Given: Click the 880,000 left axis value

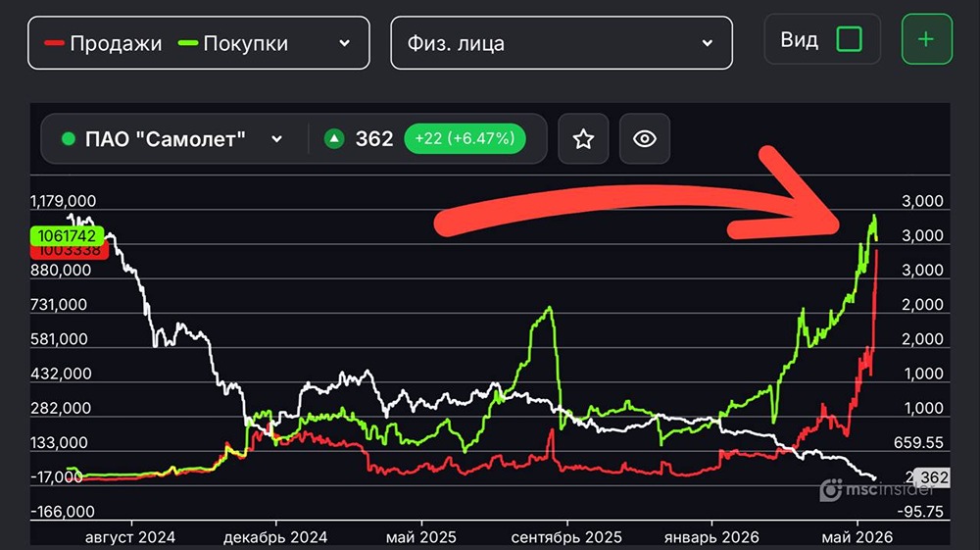Looking at the screenshot, I should (x=61, y=270).
